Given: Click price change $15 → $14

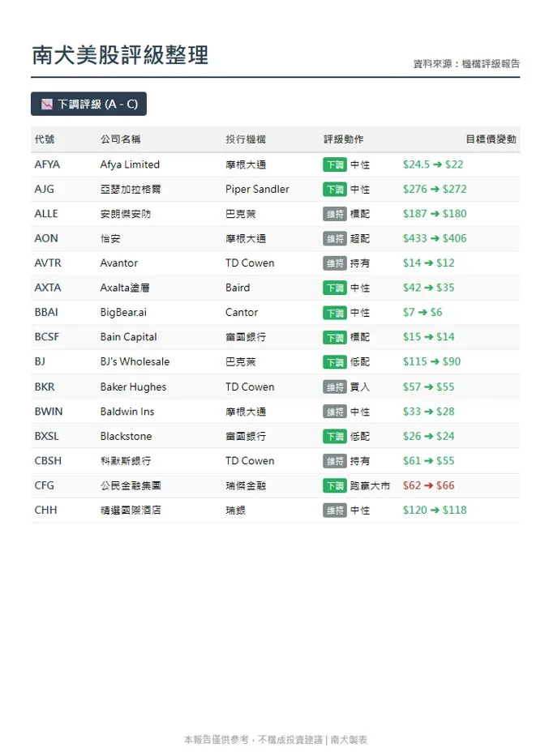Looking at the screenshot, I should (x=428, y=336).
